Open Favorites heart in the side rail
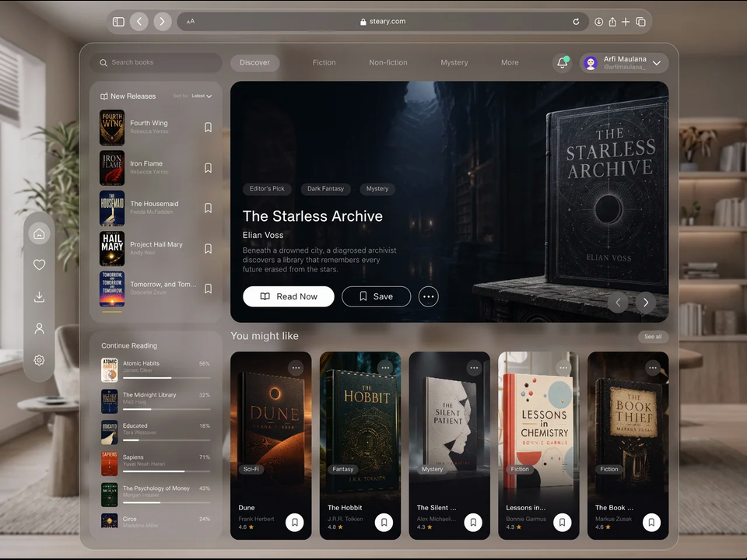747x560 pixels. 39,264
